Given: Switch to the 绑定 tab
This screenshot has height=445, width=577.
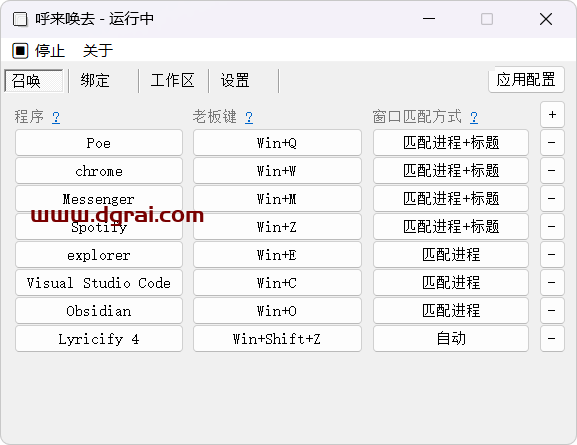Looking at the screenshot, I should pos(95,81).
